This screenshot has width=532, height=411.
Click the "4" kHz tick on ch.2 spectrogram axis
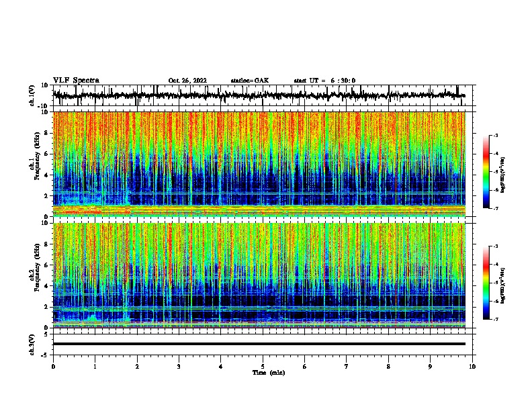[x=46, y=286]
